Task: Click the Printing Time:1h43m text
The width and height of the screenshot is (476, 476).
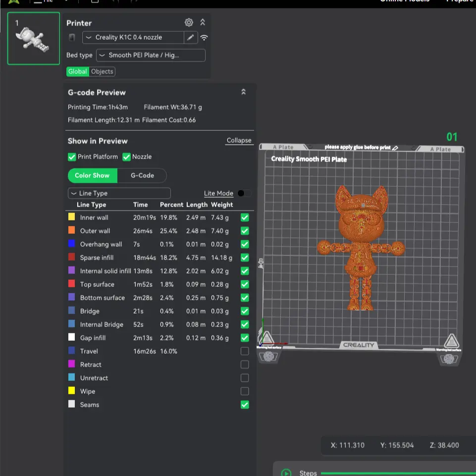Action: click(x=98, y=107)
